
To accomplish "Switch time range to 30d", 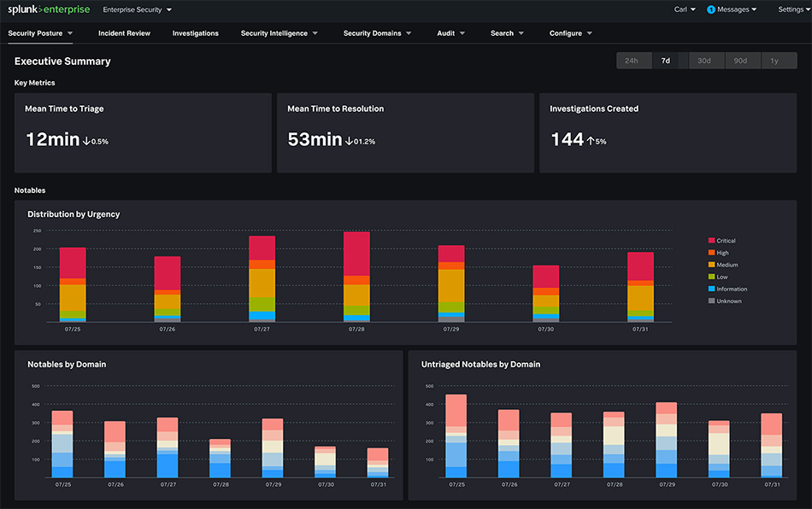I will tap(704, 61).
